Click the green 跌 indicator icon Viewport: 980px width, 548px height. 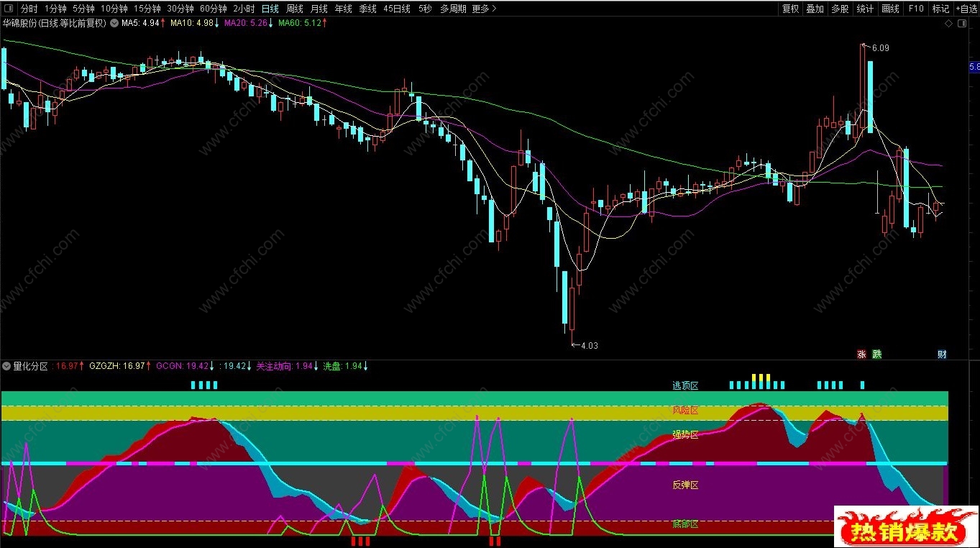(877, 354)
